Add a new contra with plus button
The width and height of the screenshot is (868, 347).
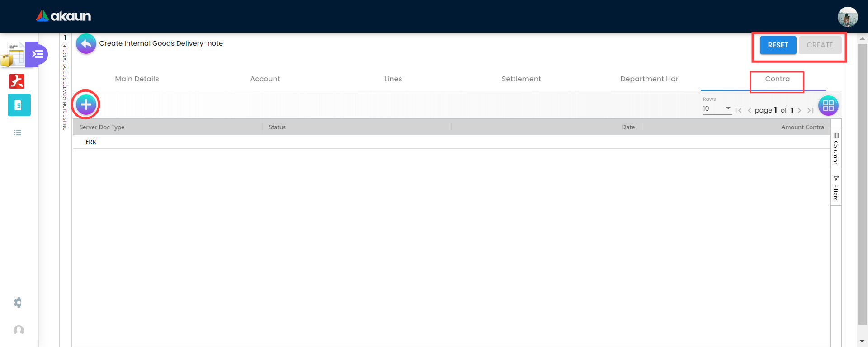86,105
